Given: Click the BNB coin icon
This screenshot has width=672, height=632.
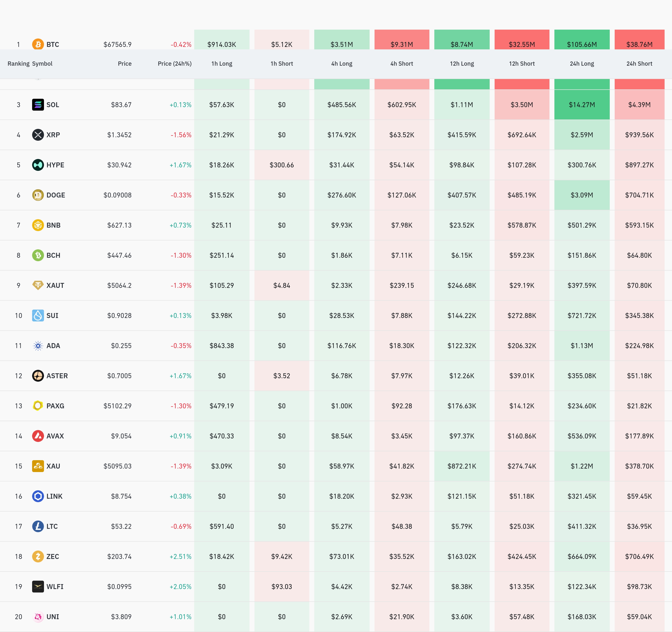Looking at the screenshot, I should pyautogui.click(x=38, y=225).
